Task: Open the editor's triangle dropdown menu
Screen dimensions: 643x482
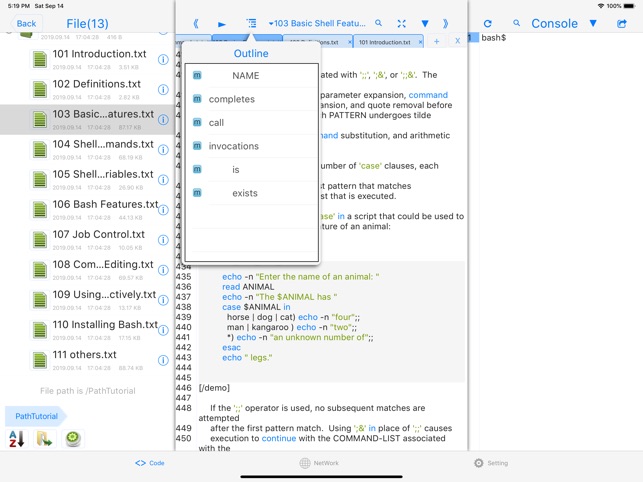Action: (x=425, y=24)
